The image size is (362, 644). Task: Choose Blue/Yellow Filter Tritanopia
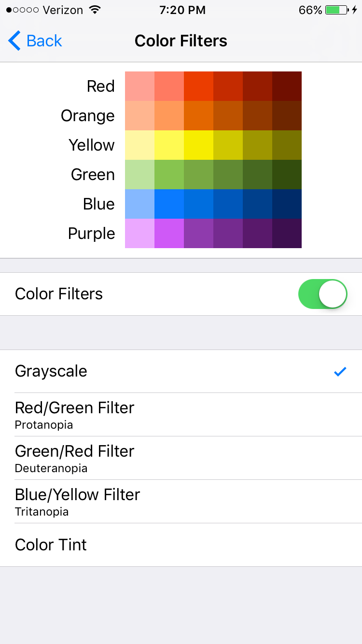point(181,502)
